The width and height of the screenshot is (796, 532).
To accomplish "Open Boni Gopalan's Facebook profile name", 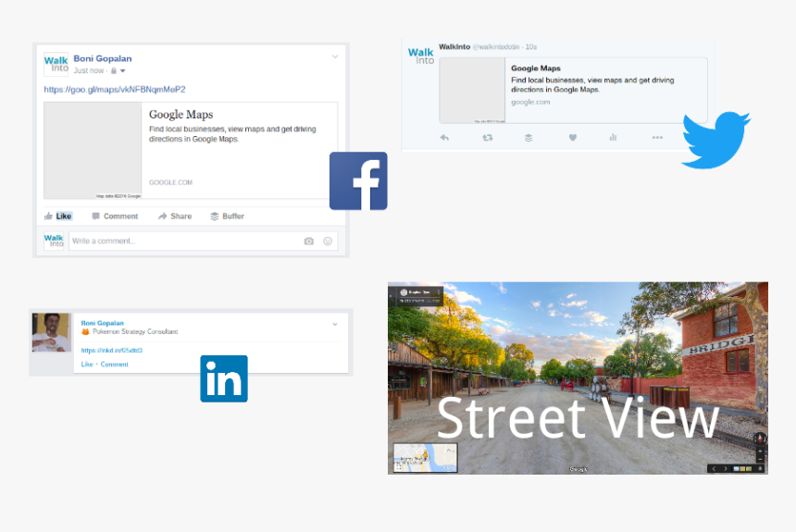I will [x=103, y=58].
